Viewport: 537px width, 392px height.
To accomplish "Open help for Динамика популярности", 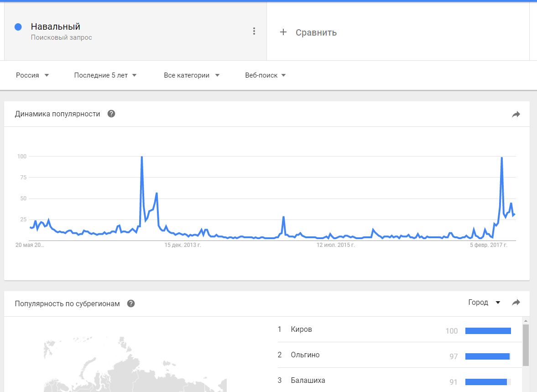I will 111,114.
